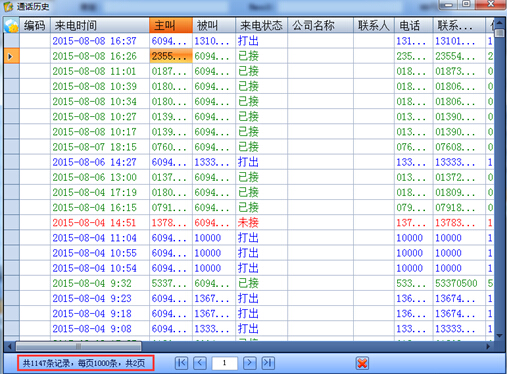Image resolution: width=507 pixels, height=374 pixels.
Task: Click caller cell 1378... in red row
Action: tap(171, 223)
